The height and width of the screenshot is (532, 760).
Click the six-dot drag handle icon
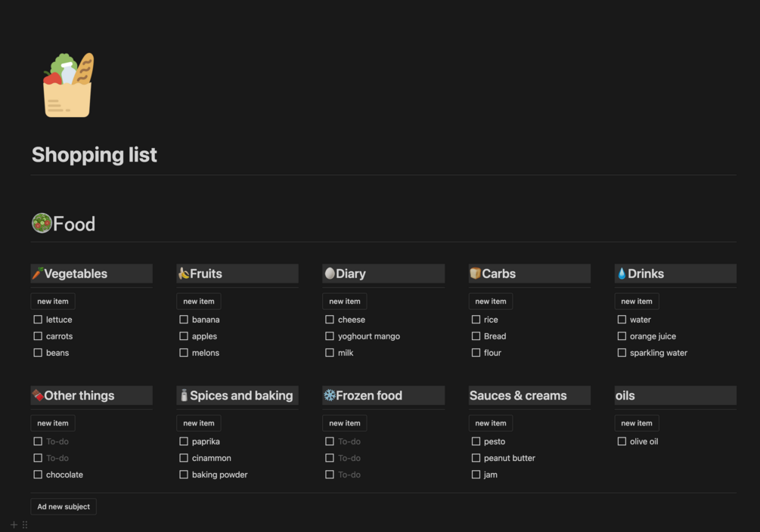tap(25, 524)
